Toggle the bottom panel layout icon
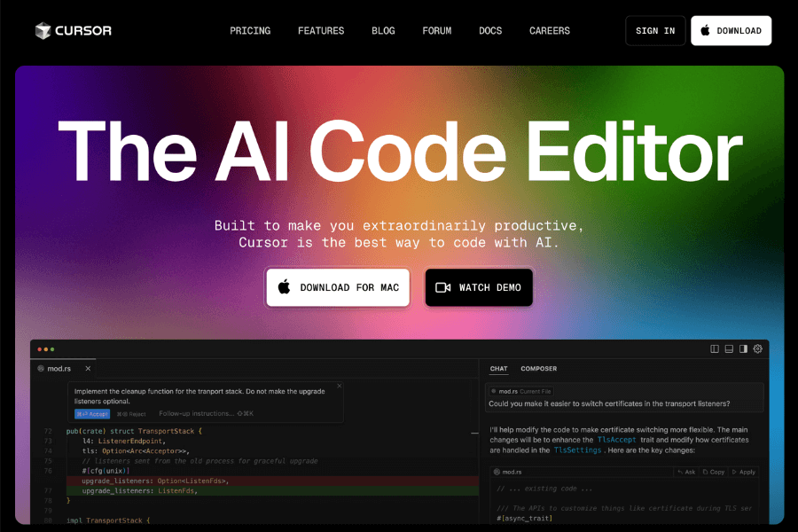Viewport: 798px width, 532px height. (729, 348)
